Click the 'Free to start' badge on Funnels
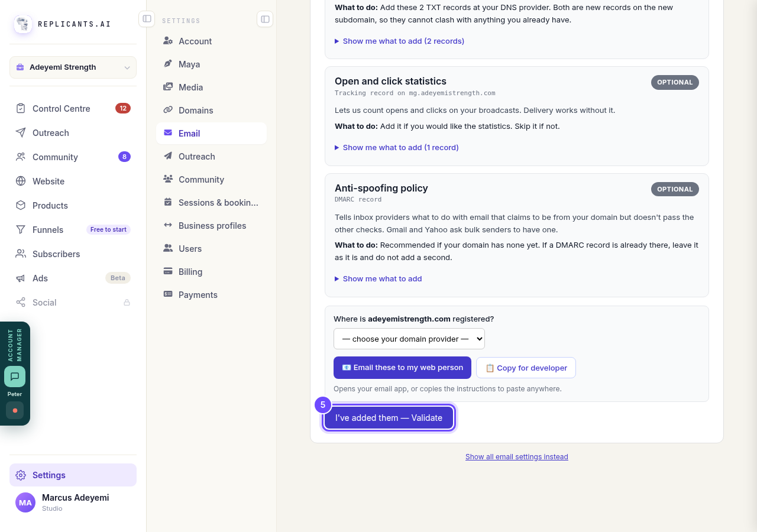Viewport: 757px width, 532px height. (x=108, y=229)
